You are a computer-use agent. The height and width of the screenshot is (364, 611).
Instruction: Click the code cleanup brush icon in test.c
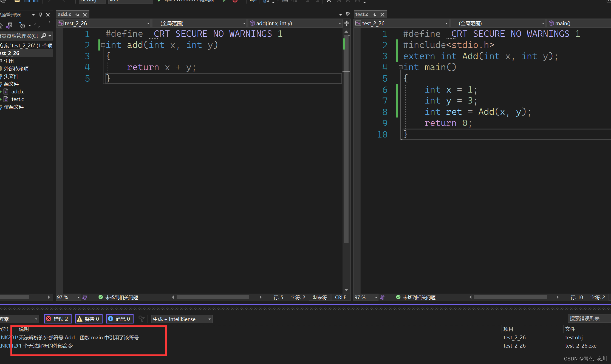click(382, 297)
